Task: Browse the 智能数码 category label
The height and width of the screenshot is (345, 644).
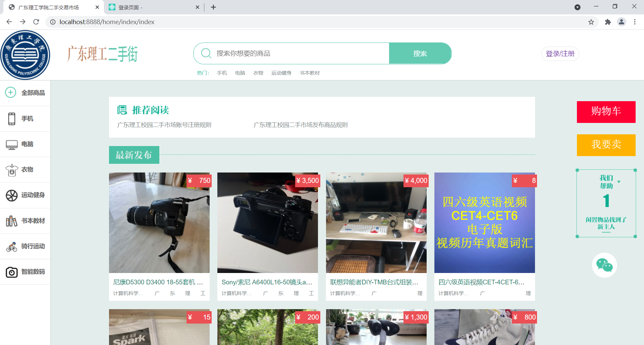Action: [x=33, y=272]
